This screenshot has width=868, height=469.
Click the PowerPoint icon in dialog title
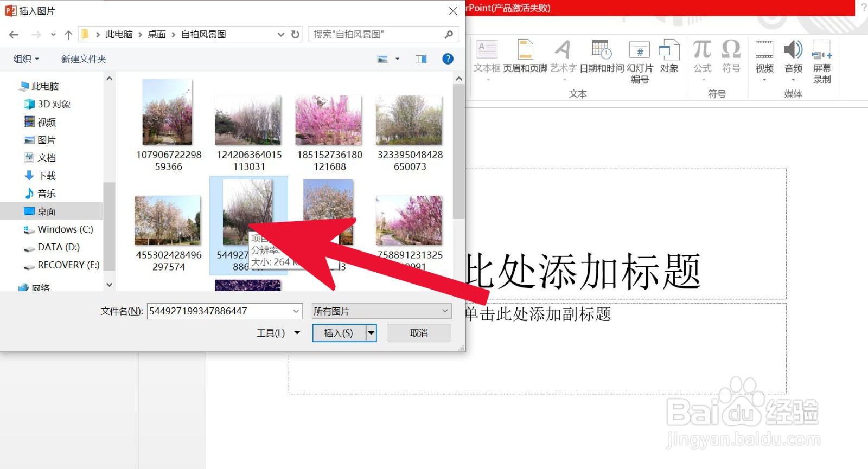pos(10,11)
